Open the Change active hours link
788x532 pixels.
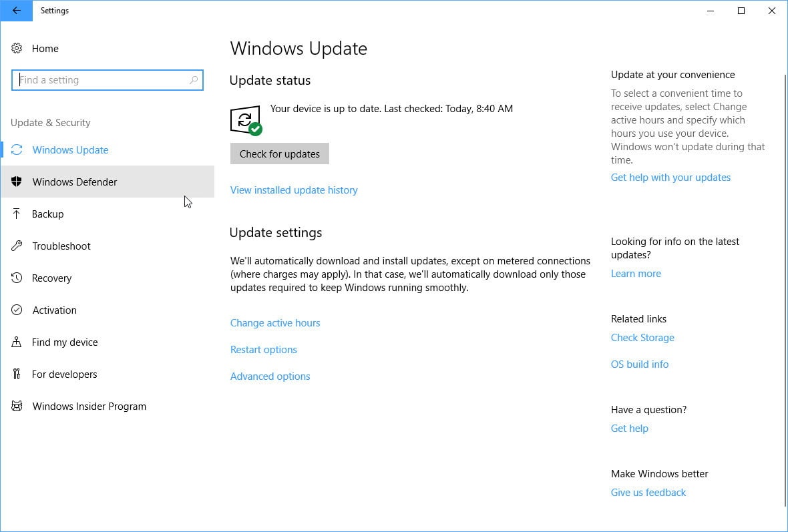(x=275, y=323)
